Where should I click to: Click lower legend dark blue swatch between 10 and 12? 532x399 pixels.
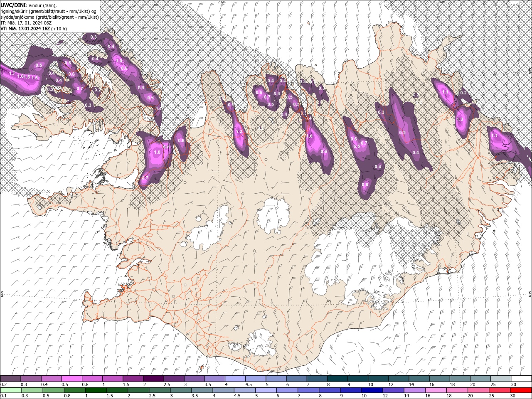click(372, 390)
